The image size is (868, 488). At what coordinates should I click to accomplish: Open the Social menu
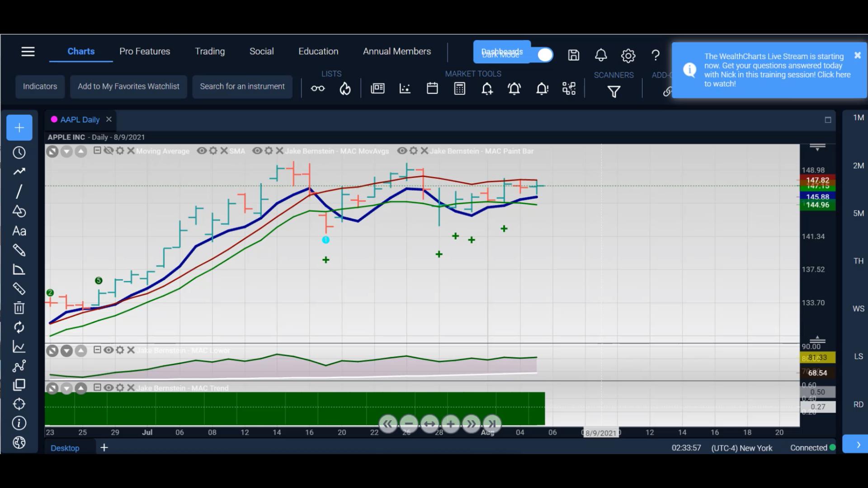pyautogui.click(x=262, y=52)
